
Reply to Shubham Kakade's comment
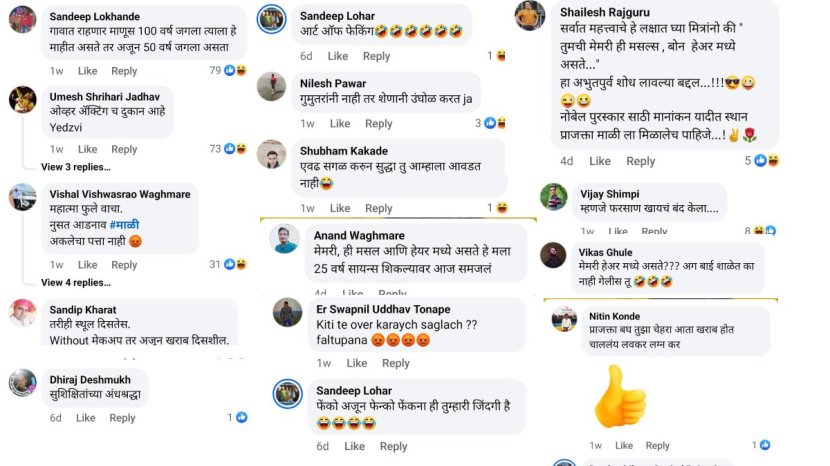[378, 208]
